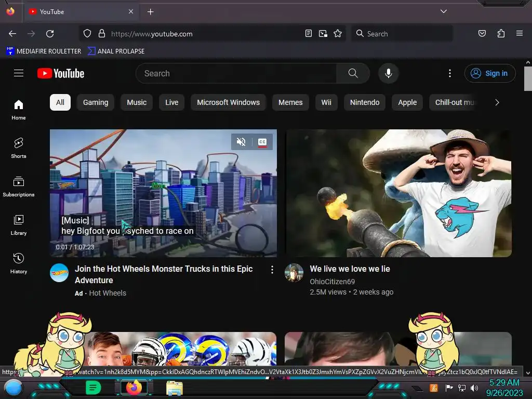Screen dimensions: 532x399
Task: Select the Microsoft Windows filter chip
Action: coord(229,102)
